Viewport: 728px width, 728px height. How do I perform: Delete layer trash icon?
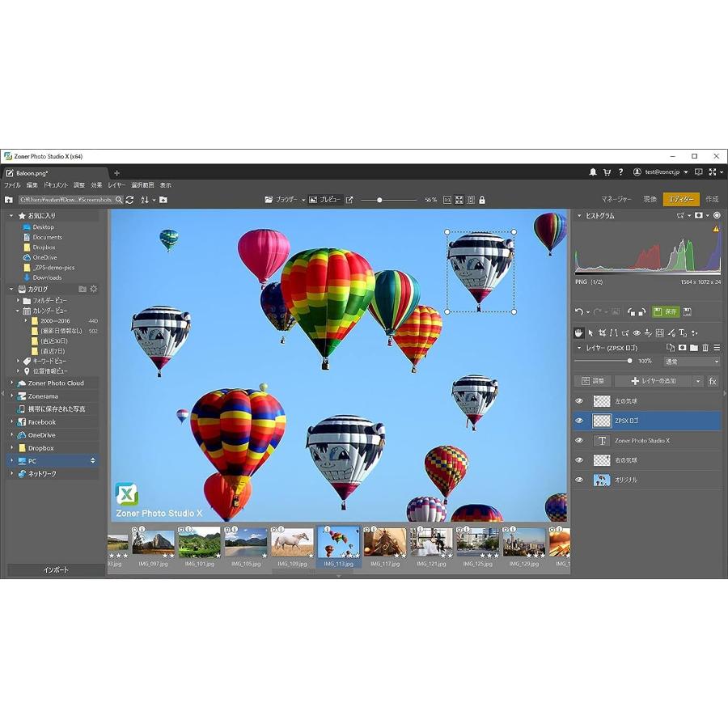(x=705, y=347)
